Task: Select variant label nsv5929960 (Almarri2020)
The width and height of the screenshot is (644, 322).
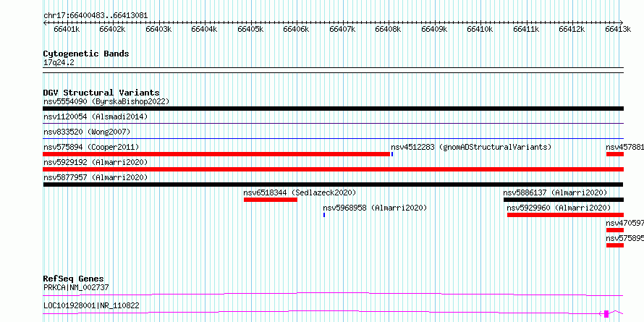Action: point(559,208)
